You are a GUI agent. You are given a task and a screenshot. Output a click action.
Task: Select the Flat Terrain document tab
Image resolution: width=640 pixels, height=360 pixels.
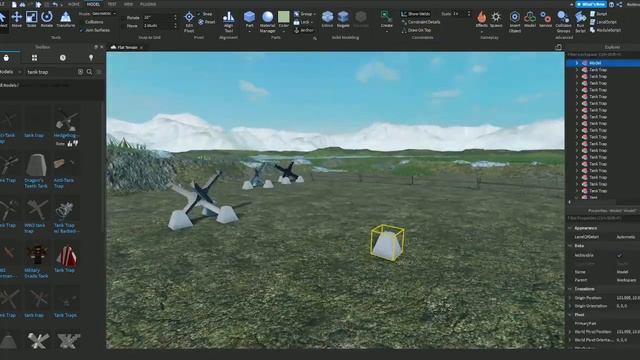(x=127, y=47)
